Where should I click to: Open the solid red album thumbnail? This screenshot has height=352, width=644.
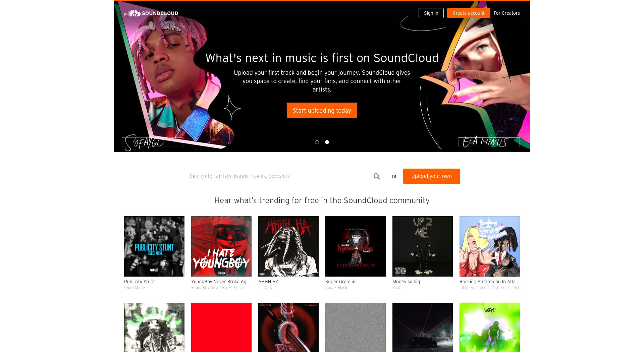221,327
